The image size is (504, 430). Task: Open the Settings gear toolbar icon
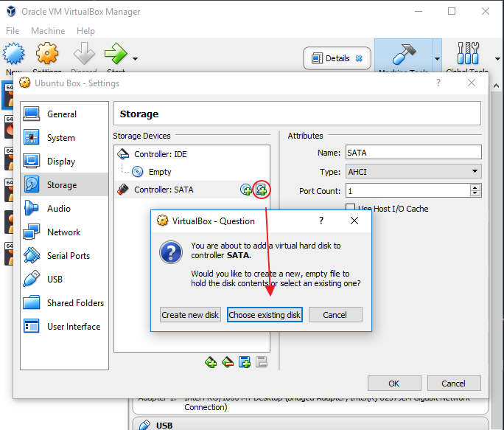click(x=47, y=53)
